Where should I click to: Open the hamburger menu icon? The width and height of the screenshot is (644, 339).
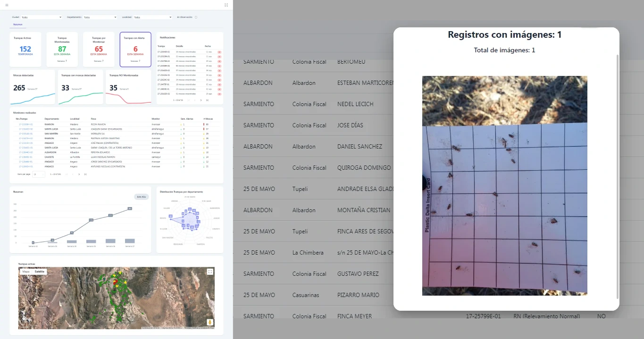(x=7, y=5)
